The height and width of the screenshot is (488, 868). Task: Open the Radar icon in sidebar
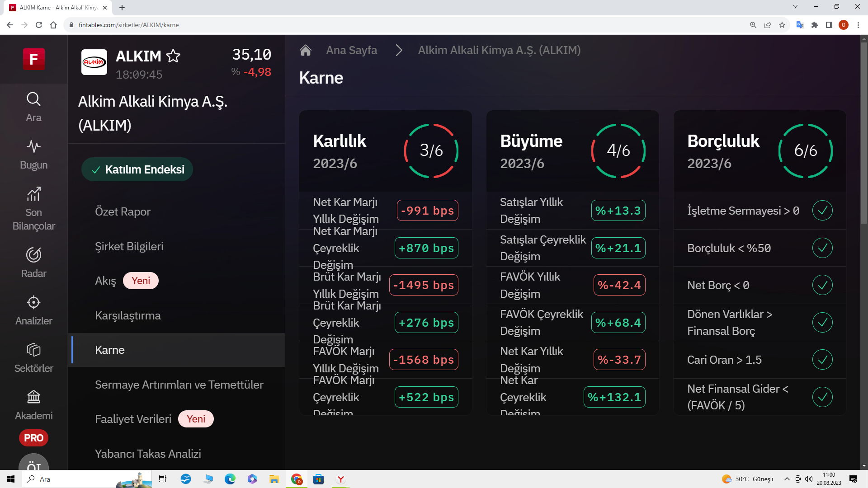[x=33, y=255]
